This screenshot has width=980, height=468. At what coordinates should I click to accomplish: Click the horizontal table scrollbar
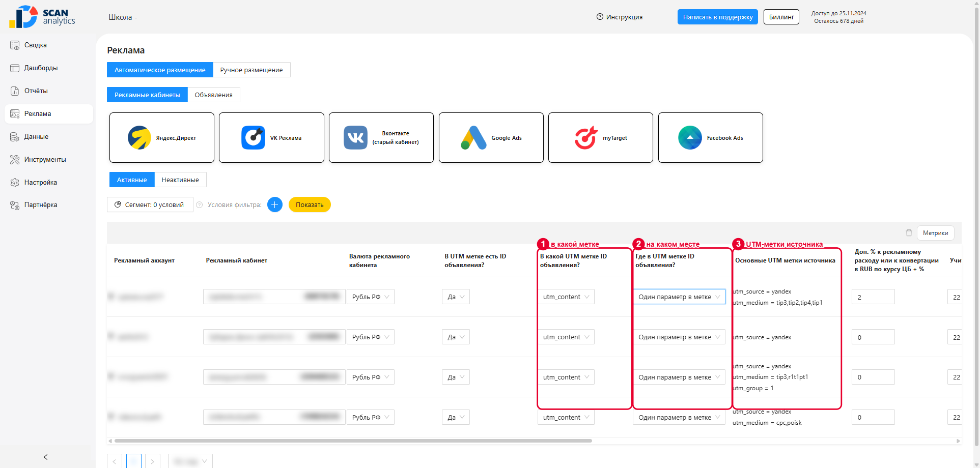pyautogui.click(x=353, y=441)
